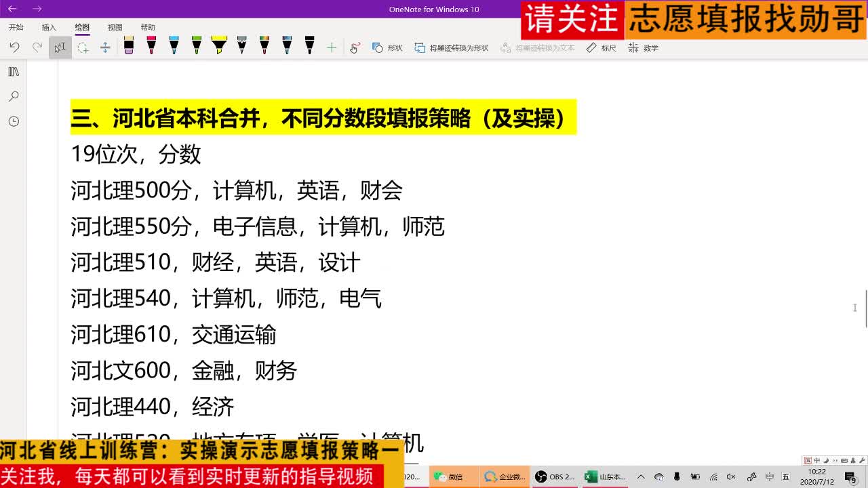Click the cloud sync tray icon
Viewport: 868px width, 488px height.
(x=659, y=476)
